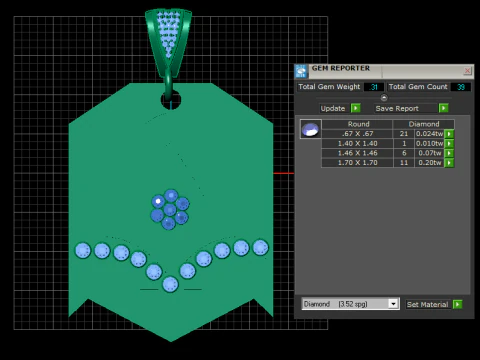Click the GEM REPORTER title bar text
The height and width of the screenshot is (360, 480).
341,68
